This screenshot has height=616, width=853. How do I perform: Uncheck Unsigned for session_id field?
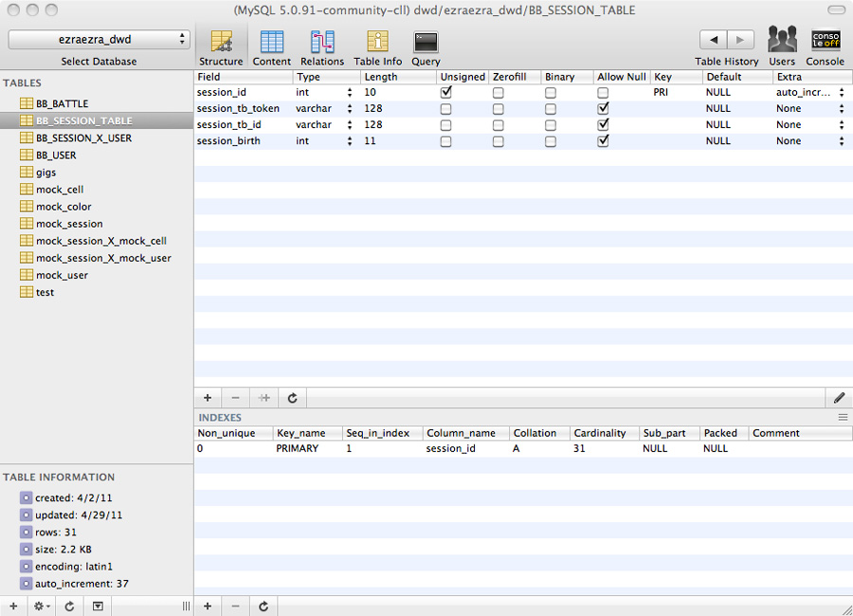pyautogui.click(x=446, y=93)
